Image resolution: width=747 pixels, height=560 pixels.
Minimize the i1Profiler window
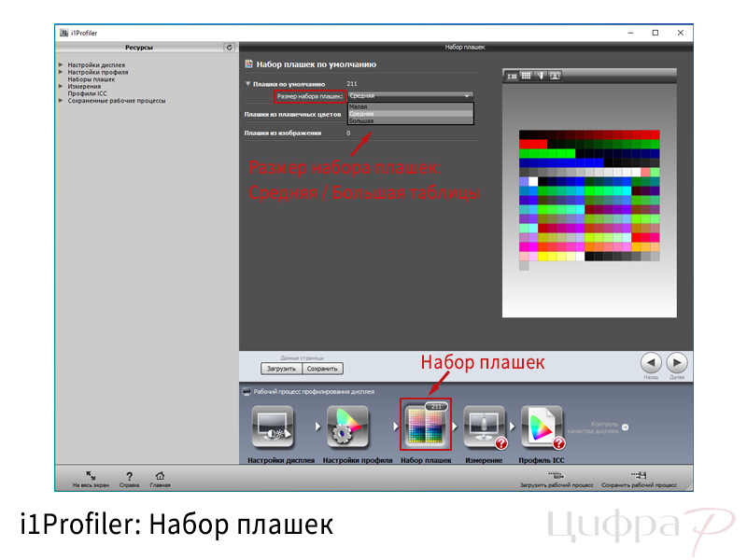(631, 33)
